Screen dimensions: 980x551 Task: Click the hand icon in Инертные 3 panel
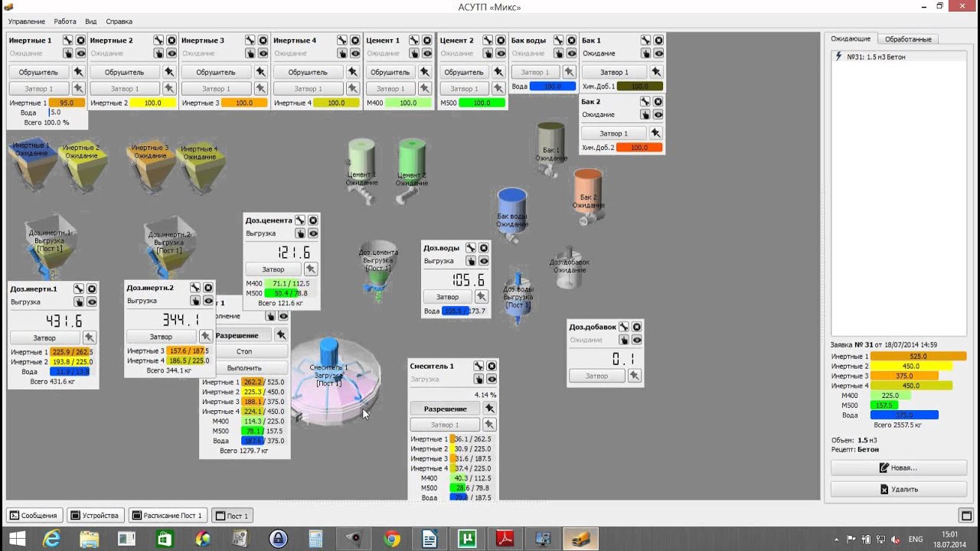250,53
